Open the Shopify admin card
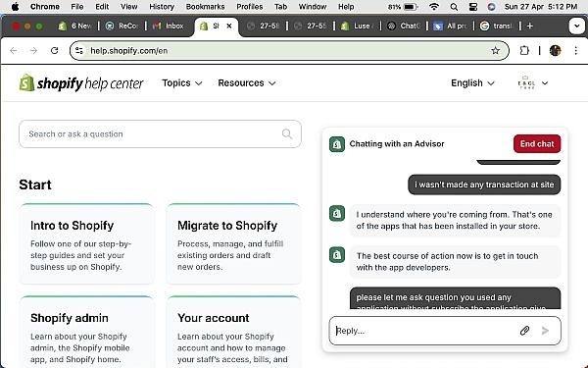The width and height of the screenshot is (588, 368). [x=86, y=332]
